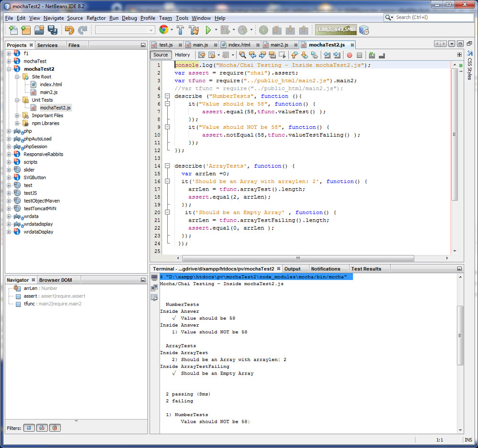Click the Build Project hammer icon
Screen dimensions: 478x448
point(180,30)
